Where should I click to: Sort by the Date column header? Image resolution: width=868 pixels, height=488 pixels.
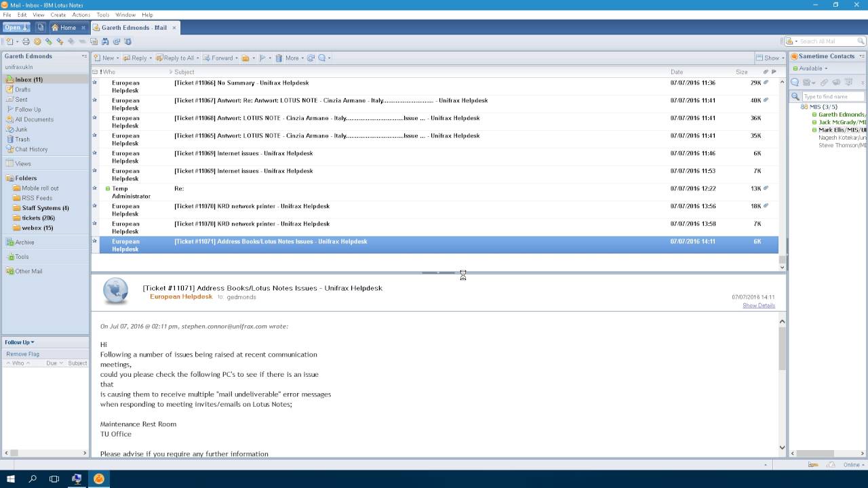pyautogui.click(x=677, y=72)
